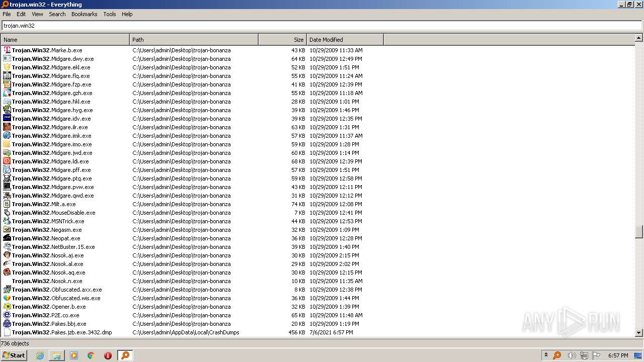Click face icon of Trojan.Win32.Nosok.aj.exe
The image size is (644, 362).
[x=7, y=255]
